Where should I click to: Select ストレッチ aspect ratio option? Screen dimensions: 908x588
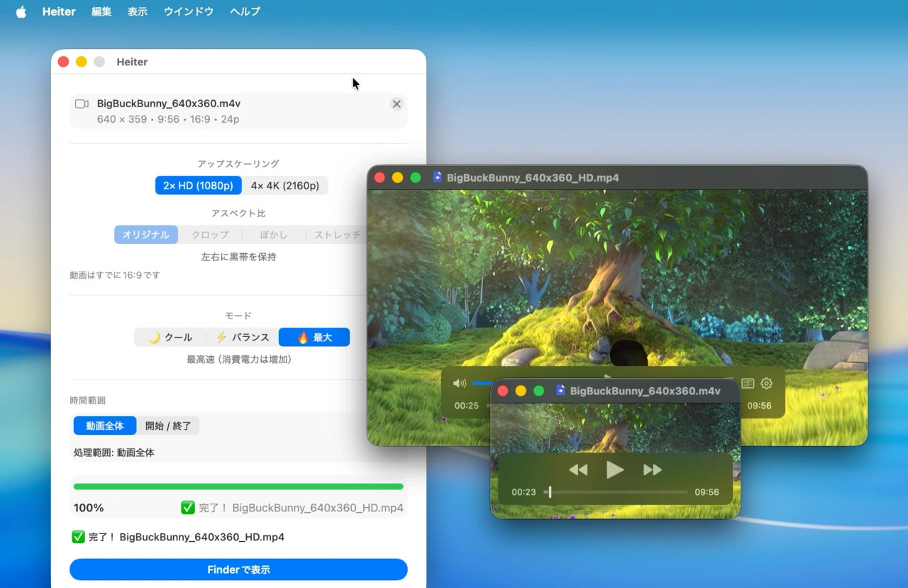(337, 235)
